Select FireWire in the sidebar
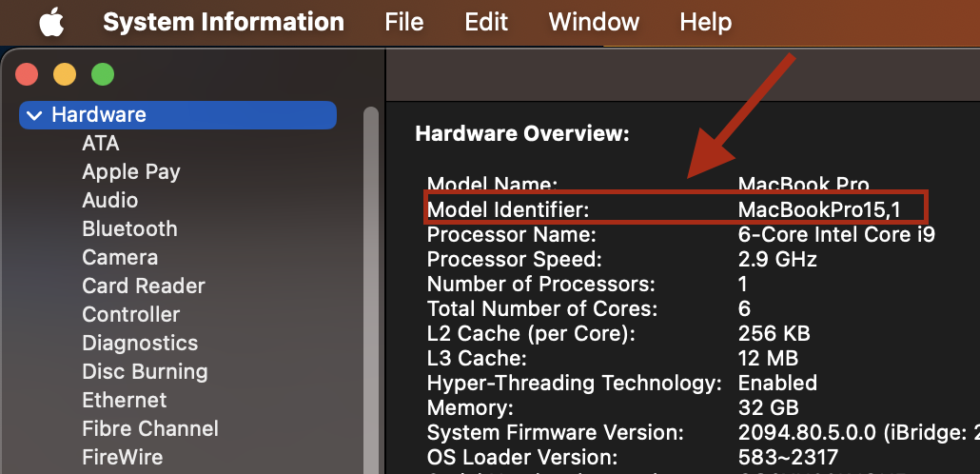 (123, 457)
